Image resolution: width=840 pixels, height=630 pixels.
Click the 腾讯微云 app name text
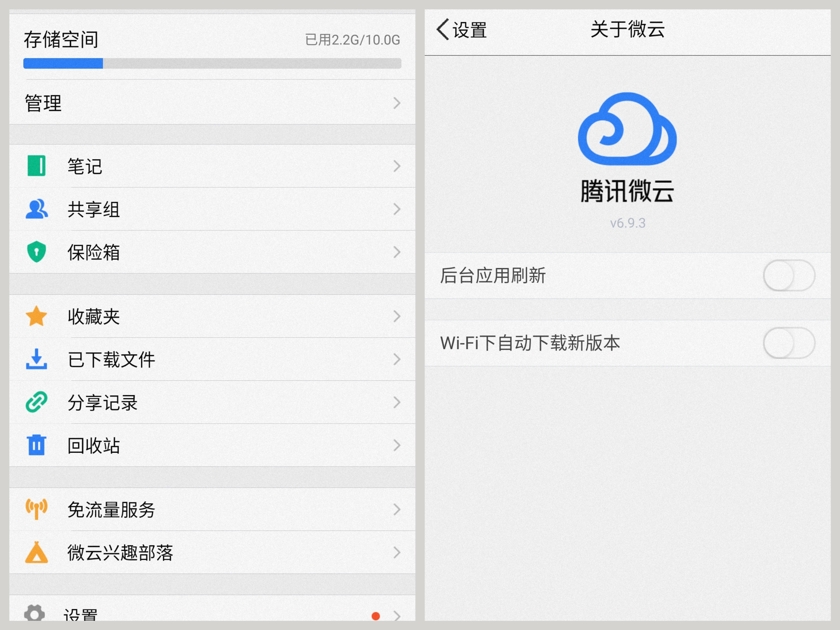tap(627, 191)
